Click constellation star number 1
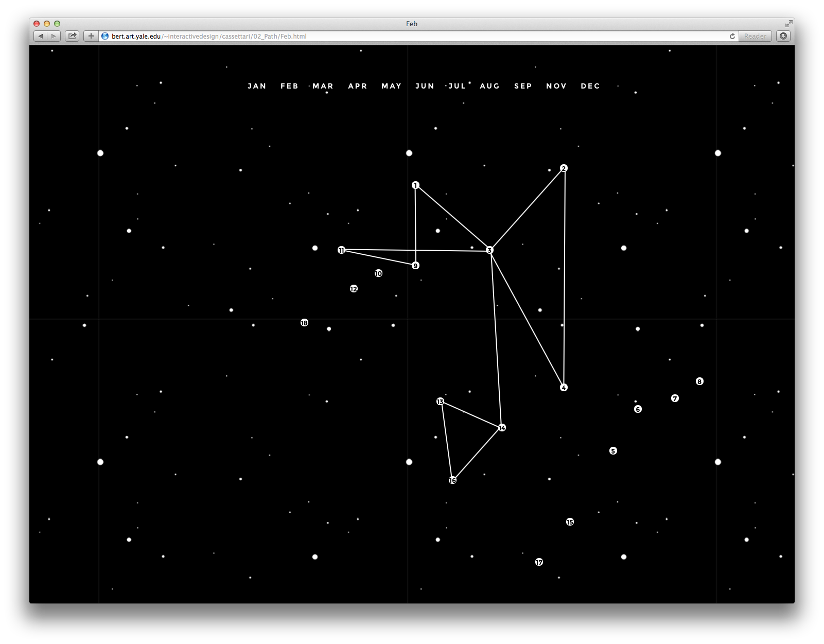824x644 pixels. click(x=415, y=185)
